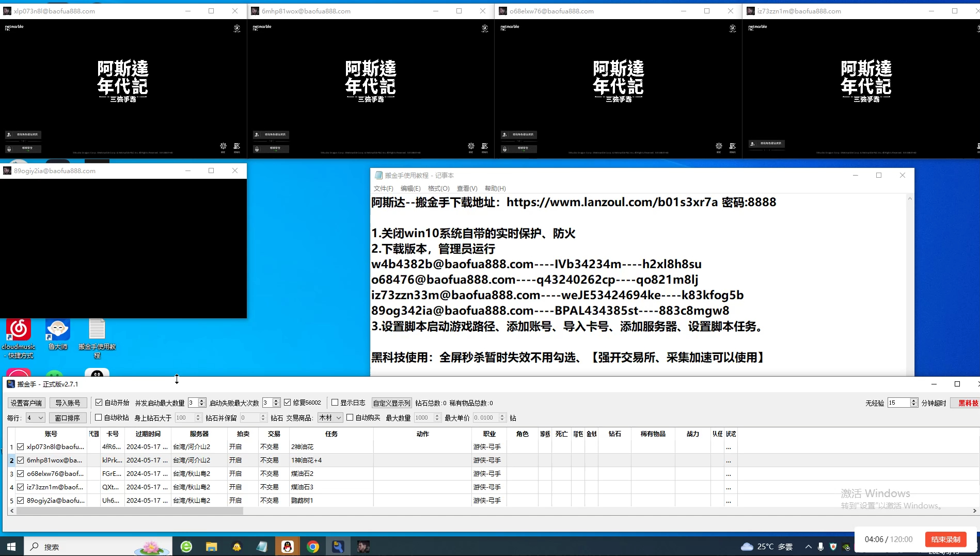Click the support icon in xlp073n8l window
Viewport: 980px width, 556px height.
(236, 146)
